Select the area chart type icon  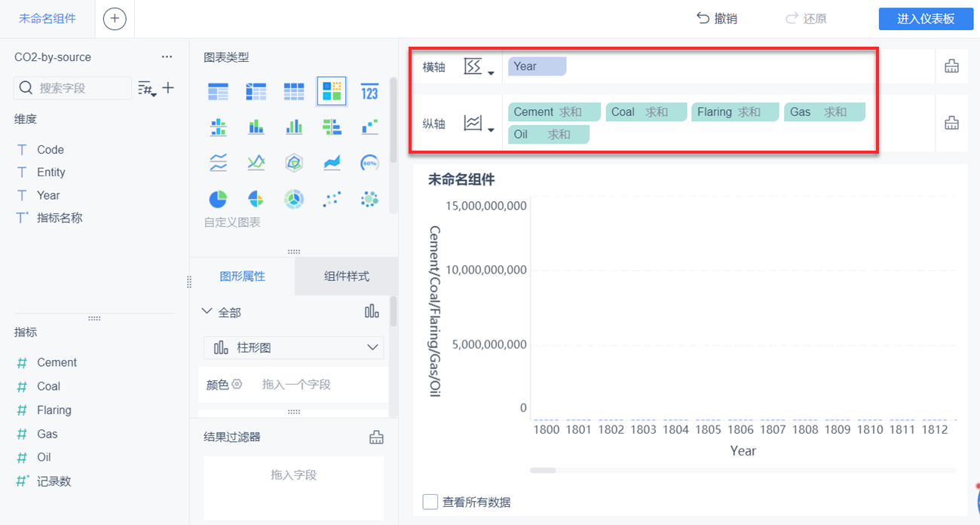point(331,162)
